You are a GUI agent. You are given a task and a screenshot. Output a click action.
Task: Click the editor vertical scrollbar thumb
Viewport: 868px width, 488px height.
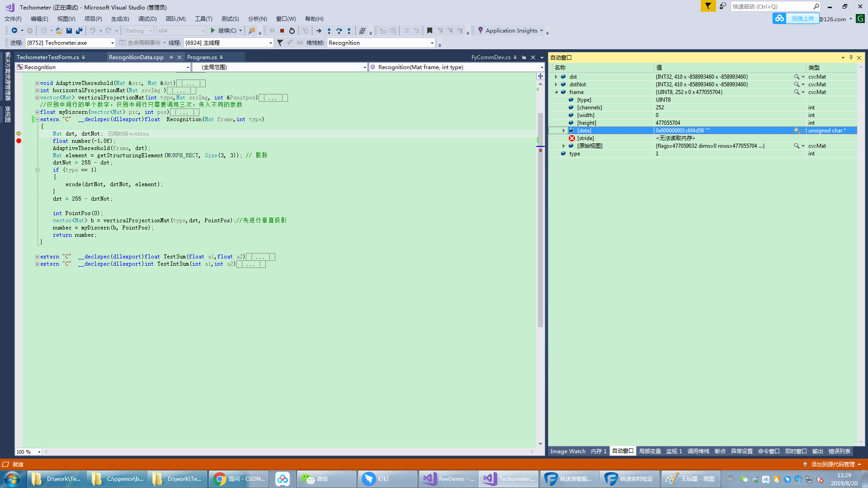(x=540, y=219)
